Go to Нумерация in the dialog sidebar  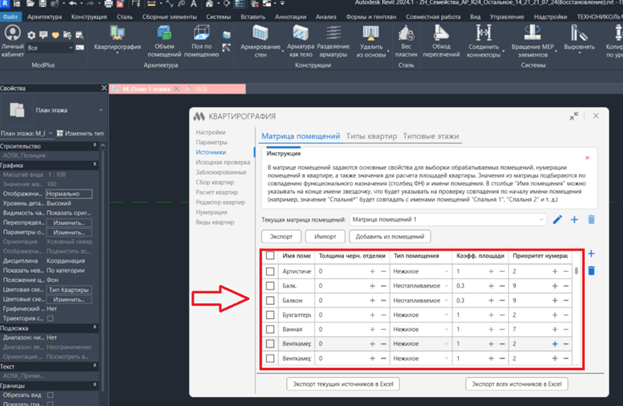[211, 212]
